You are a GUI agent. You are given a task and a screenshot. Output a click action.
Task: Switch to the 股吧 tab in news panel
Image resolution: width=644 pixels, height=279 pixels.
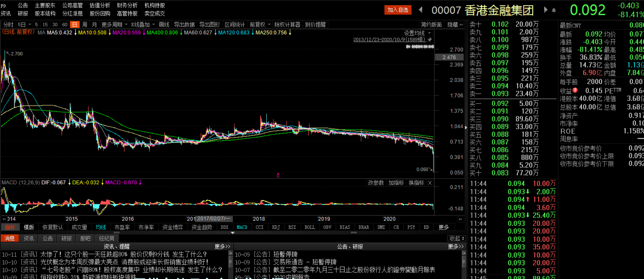(85, 238)
